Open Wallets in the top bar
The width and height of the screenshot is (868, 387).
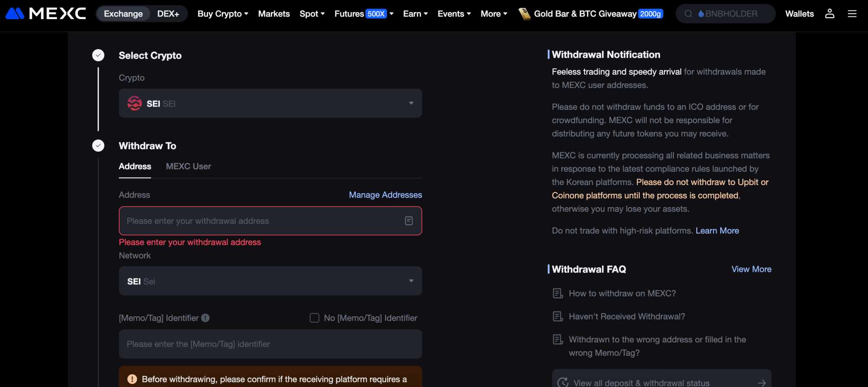point(800,14)
